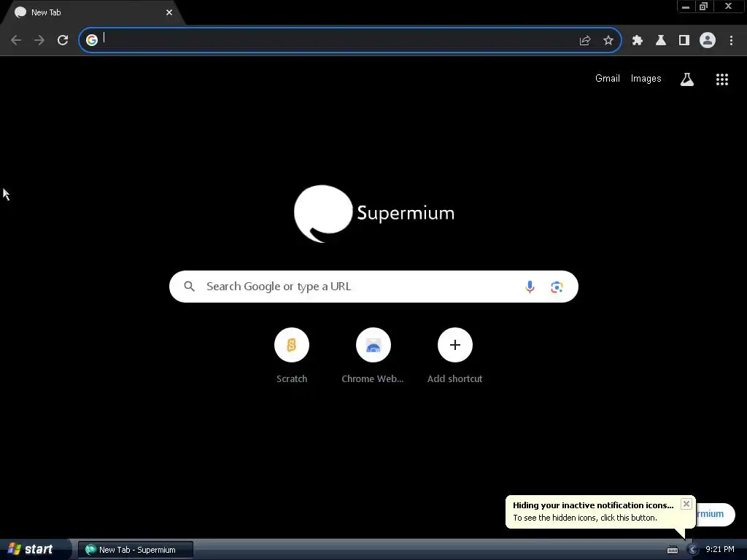Screen dimensions: 747x560
Task: Share this page using the share icon
Action: click(585, 41)
